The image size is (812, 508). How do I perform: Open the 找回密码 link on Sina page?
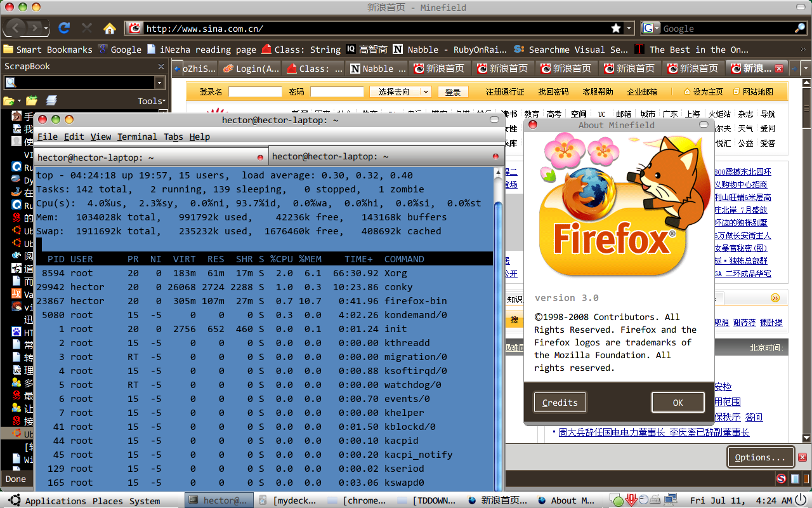pyautogui.click(x=553, y=92)
